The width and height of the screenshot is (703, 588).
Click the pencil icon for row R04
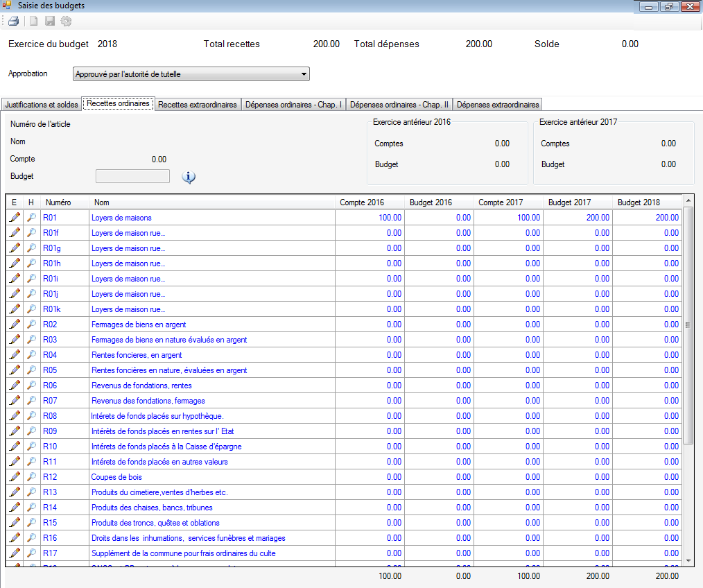15,355
